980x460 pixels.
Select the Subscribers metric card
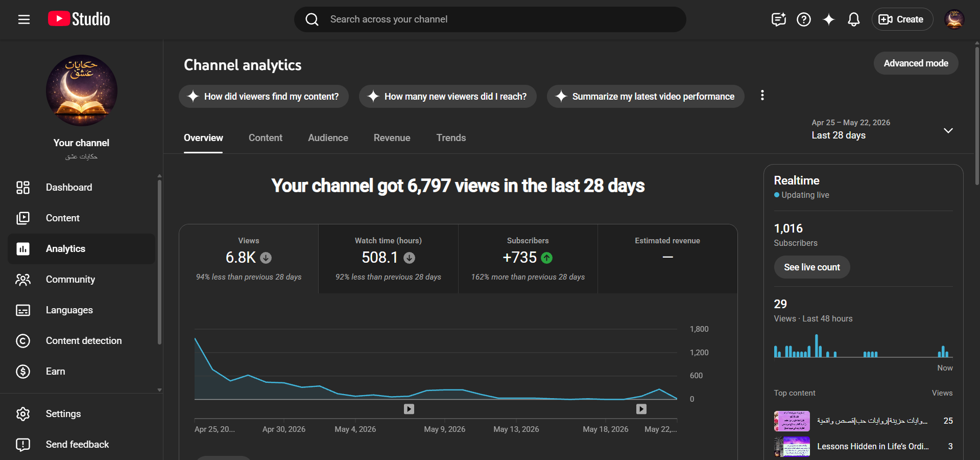(528, 259)
